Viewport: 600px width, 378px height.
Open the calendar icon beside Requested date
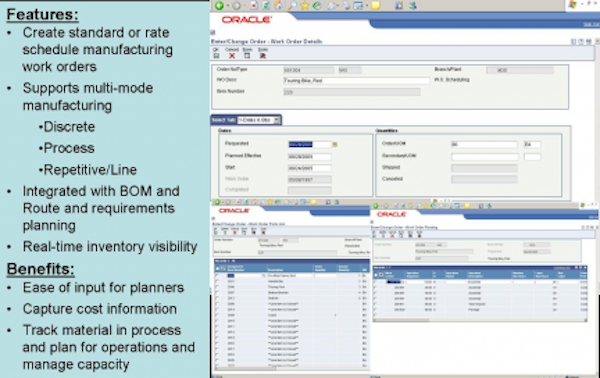[335, 145]
